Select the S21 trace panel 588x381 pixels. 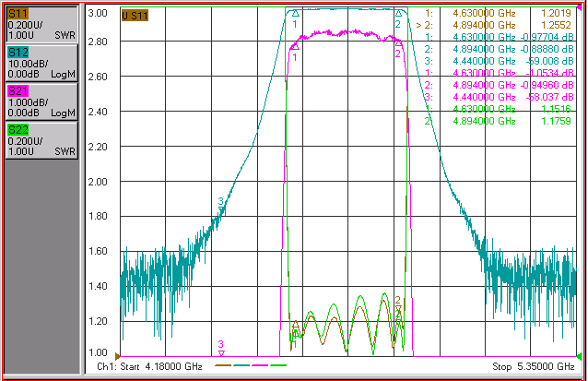pyautogui.click(x=41, y=101)
